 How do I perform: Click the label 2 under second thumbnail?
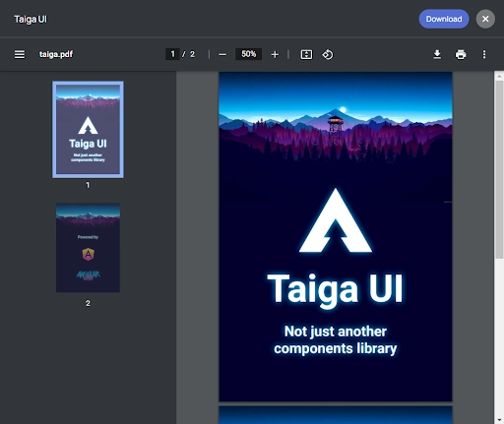pos(88,303)
